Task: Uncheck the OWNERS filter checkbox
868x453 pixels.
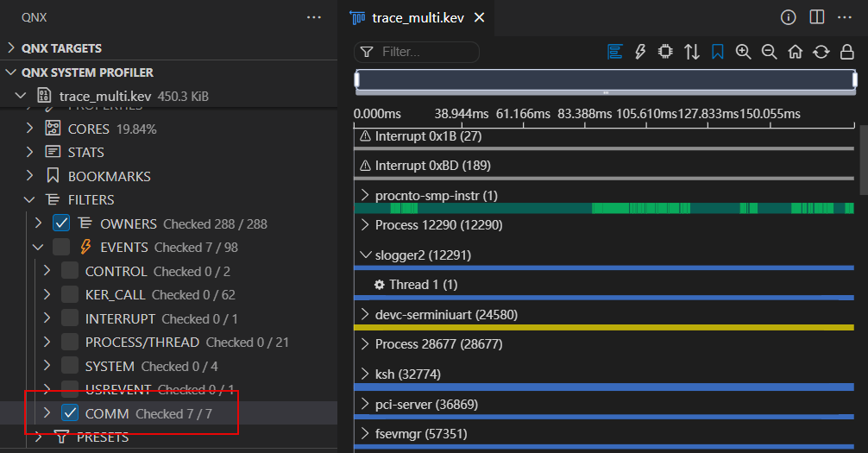Action: pos(61,223)
